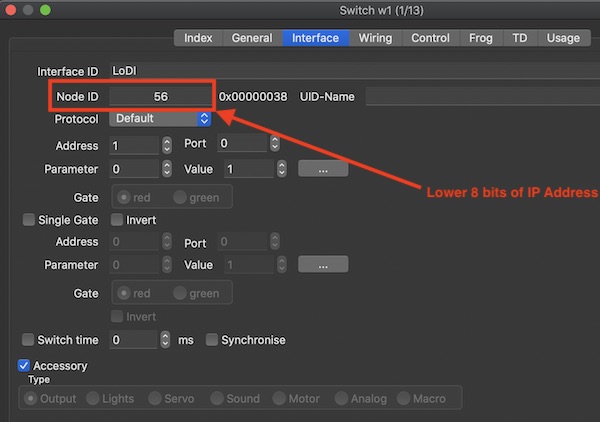Click the top ellipsis button beside Value
Screen dimensions: 600x422
pyautogui.click(x=323, y=170)
